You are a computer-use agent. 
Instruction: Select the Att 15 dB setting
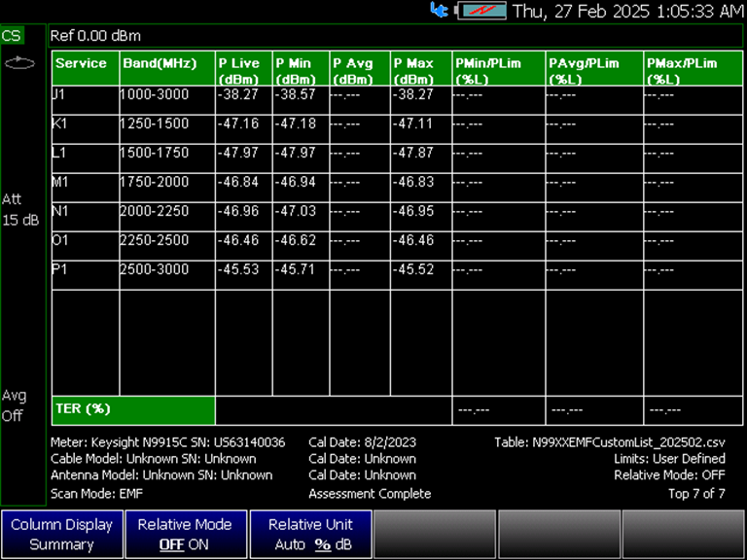coord(20,210)
